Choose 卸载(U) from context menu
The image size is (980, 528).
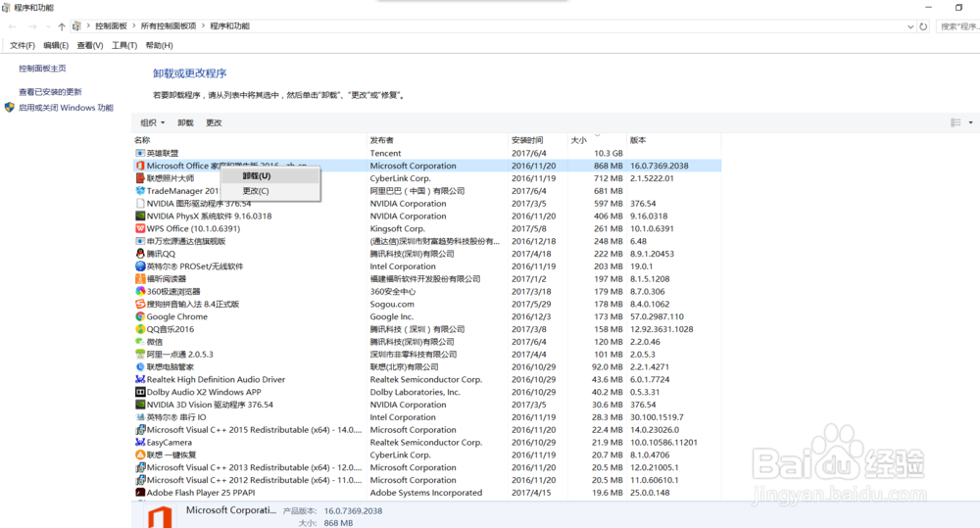[x=270, y=176]
